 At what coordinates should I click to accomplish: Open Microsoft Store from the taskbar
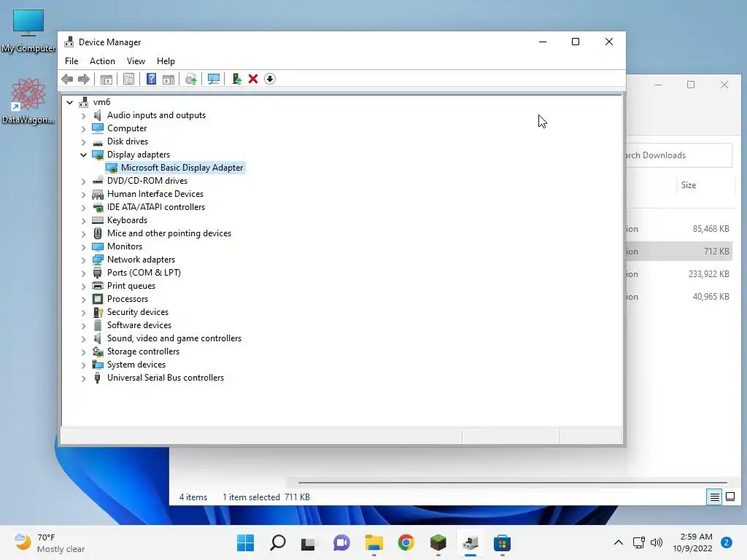tap(502, 542)
